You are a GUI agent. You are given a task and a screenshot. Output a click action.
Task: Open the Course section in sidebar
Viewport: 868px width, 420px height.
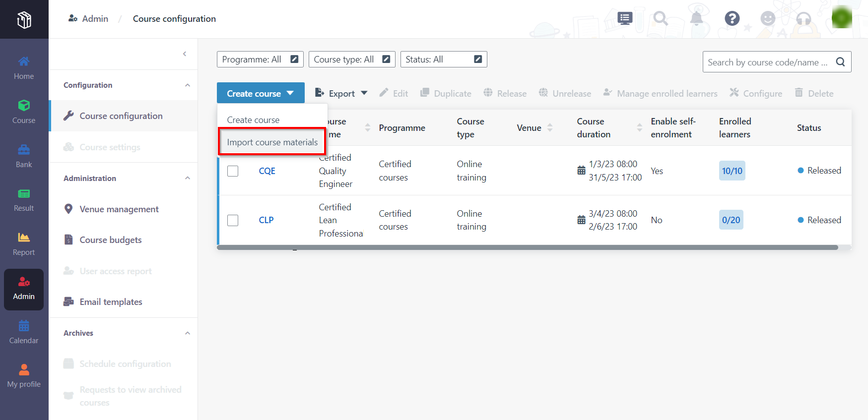coord(24,113)
